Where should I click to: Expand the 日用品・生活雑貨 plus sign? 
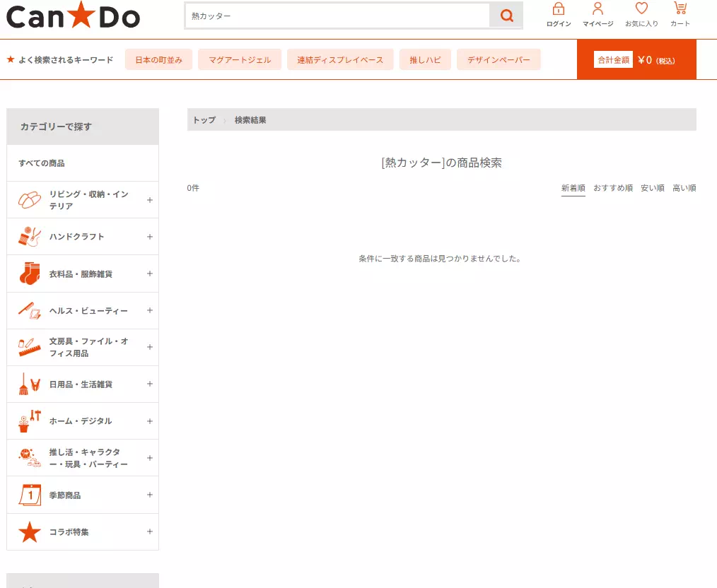(149, 384)
